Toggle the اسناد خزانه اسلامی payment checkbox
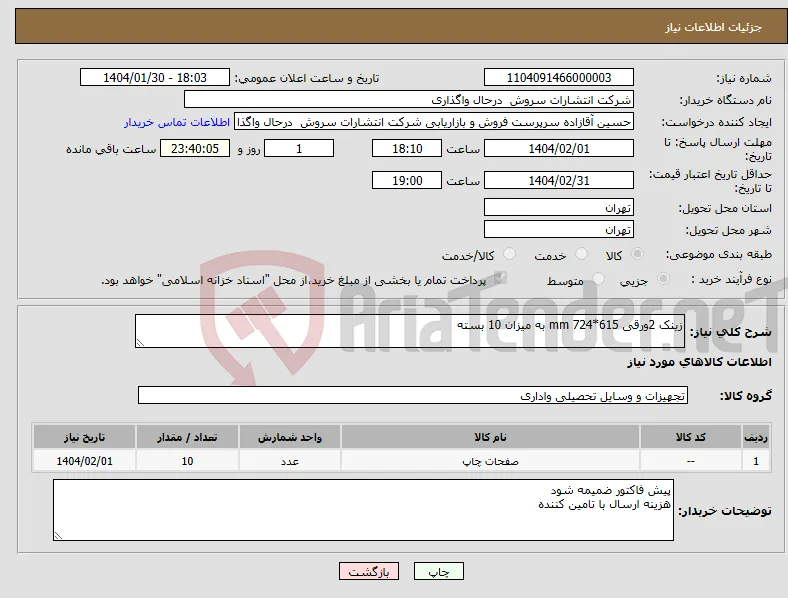Screen dimensions: 788x598 [x=500, y=278]
